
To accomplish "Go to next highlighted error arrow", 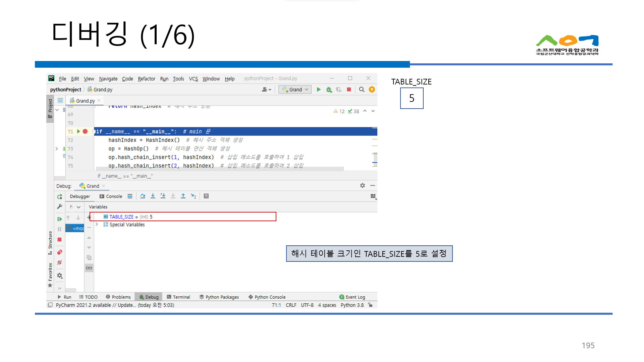I will pos(373,111).
